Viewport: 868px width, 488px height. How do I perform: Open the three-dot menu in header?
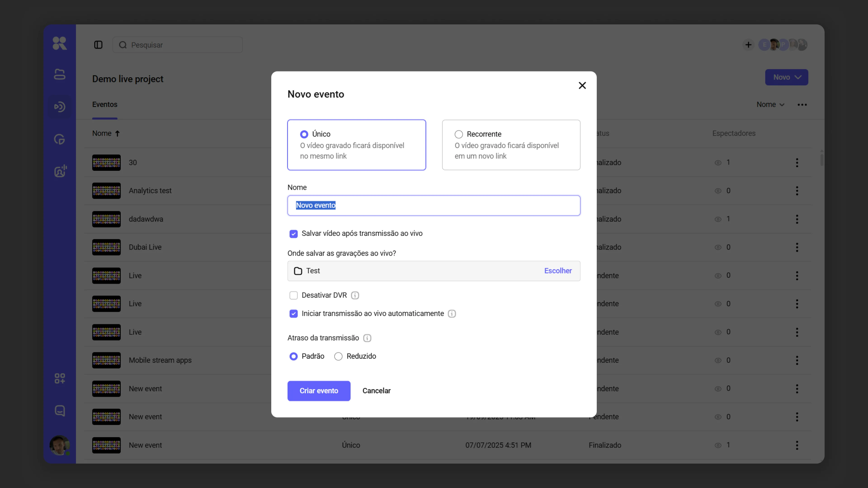(x=802, y=105)
